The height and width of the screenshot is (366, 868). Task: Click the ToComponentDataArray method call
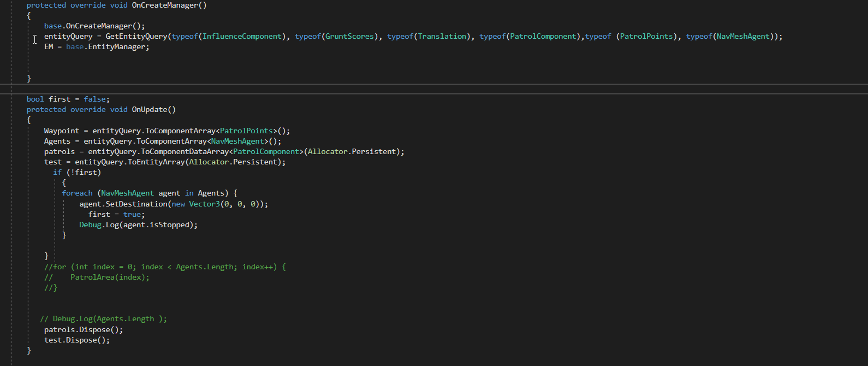(x=185, y=151)
